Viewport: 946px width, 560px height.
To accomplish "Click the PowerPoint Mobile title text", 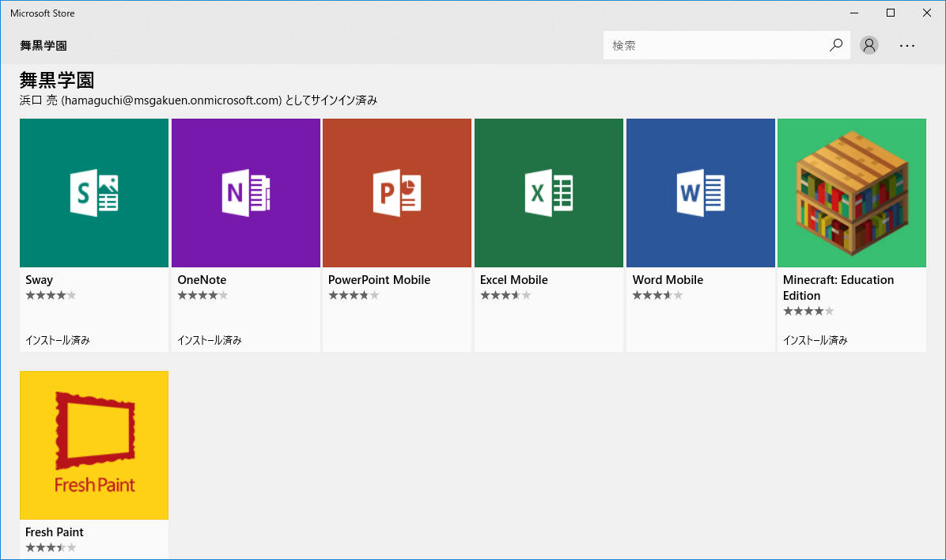I will click(380, 280).
